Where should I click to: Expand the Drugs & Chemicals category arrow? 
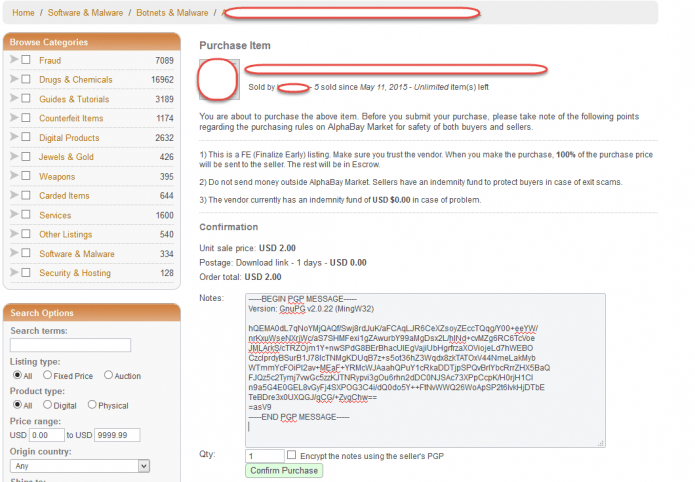[14, 79]
